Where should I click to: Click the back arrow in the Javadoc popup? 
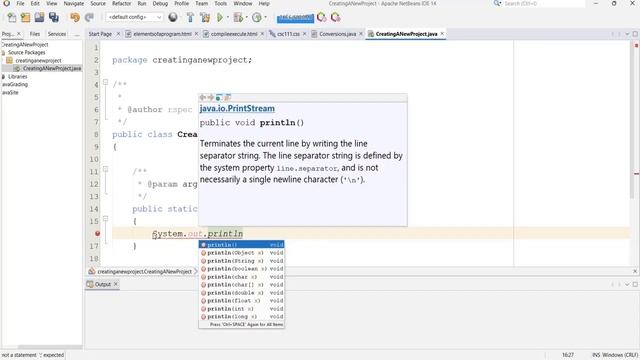point(202,97)
